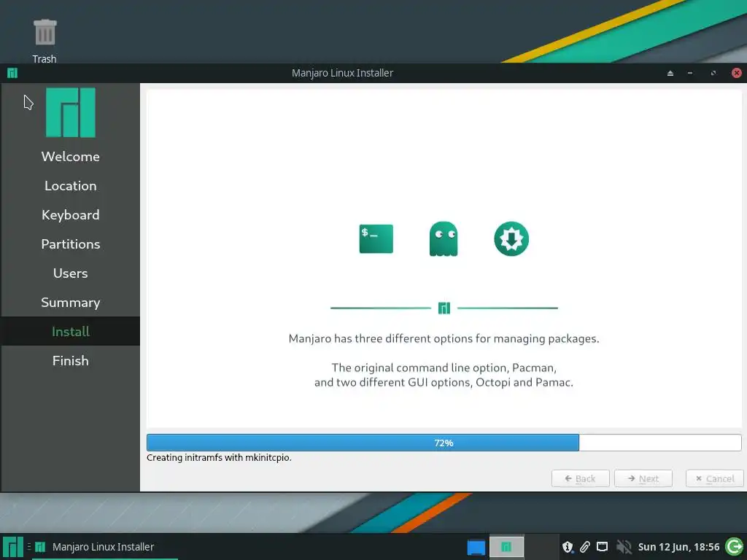Click the paperclip clipboard tray icon

(x=584, y=547)
